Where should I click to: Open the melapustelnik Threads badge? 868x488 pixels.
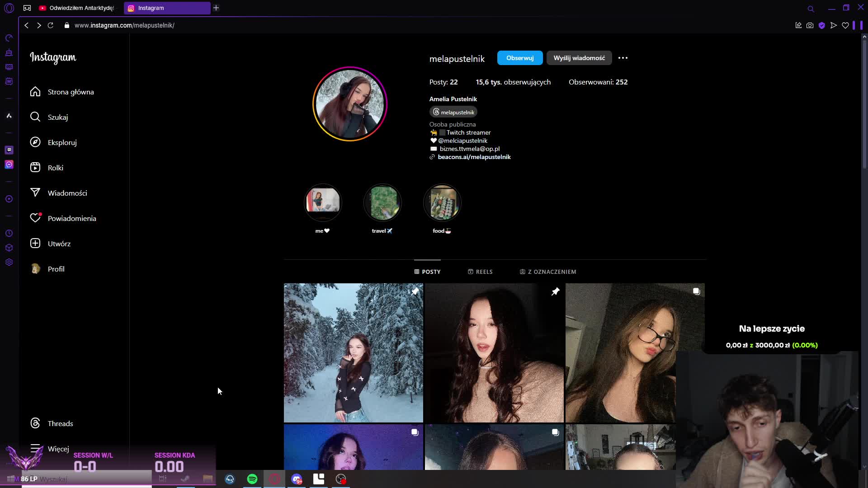[x=453, y=112]
